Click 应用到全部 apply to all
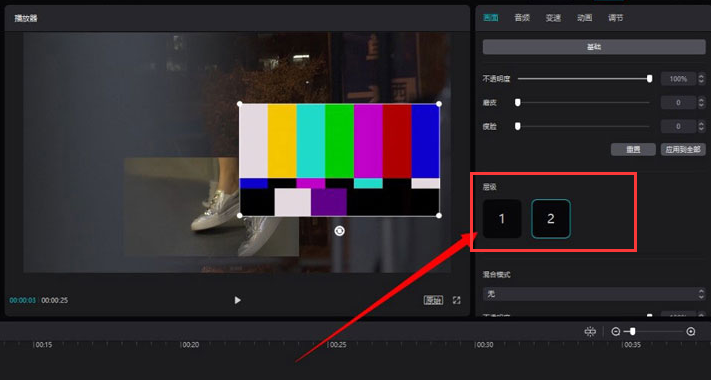The image size is (711, 380). (683, 149)
